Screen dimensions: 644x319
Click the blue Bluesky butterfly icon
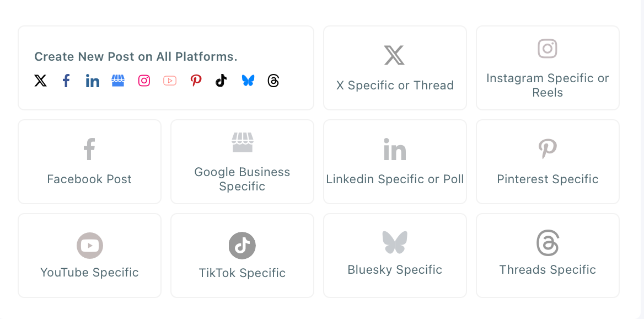click(248, 81)
